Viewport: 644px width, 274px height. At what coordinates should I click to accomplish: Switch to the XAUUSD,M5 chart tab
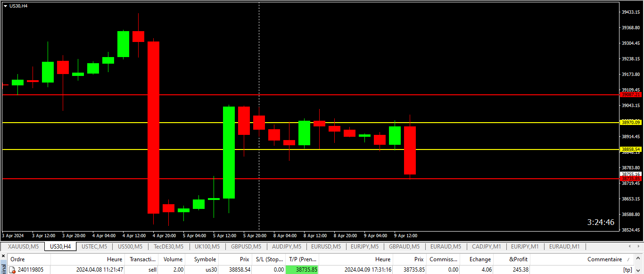(x=23, y=246)
